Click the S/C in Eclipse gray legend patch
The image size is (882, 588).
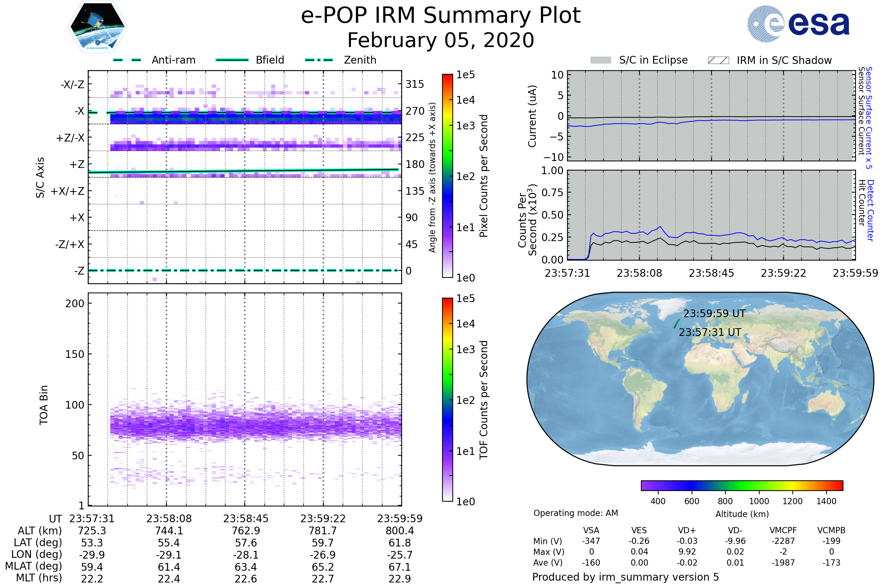coord(600,60)
